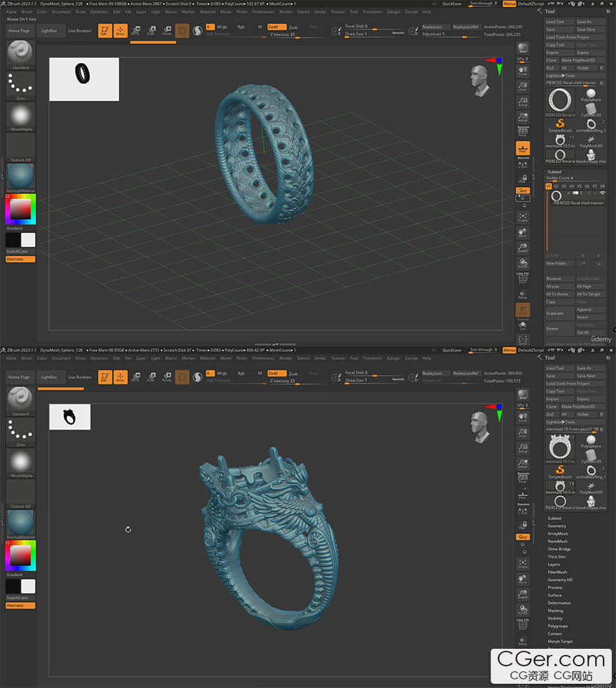
Task: Open the Preferences menu in top window
Action: [x=263, y=12]
